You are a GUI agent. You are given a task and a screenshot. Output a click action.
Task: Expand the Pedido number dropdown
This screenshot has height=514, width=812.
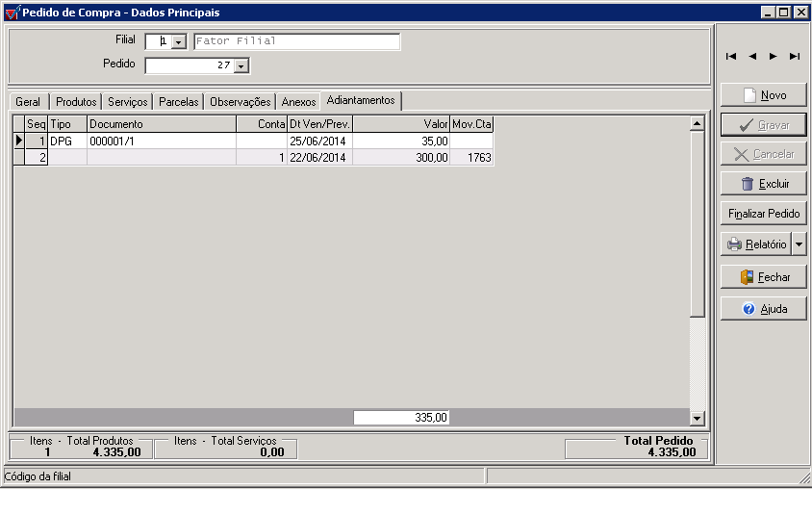click(x=241, y=66)
